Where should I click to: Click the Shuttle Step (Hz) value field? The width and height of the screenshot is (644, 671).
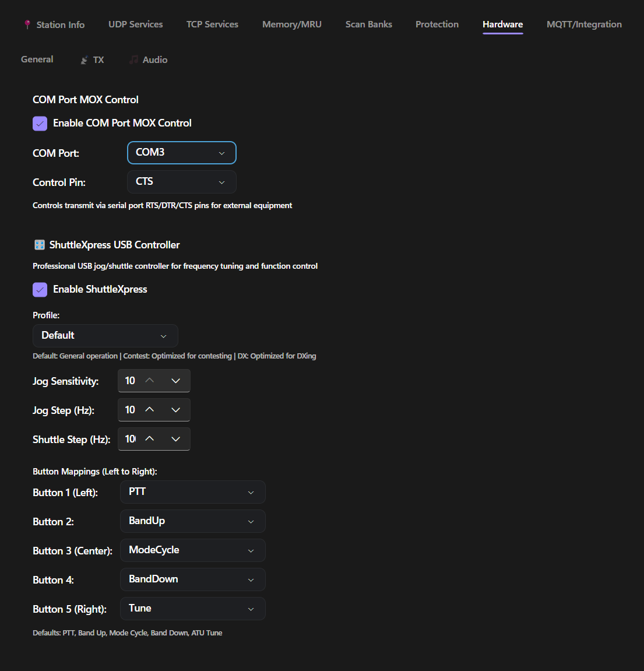[x=130, y=439]
